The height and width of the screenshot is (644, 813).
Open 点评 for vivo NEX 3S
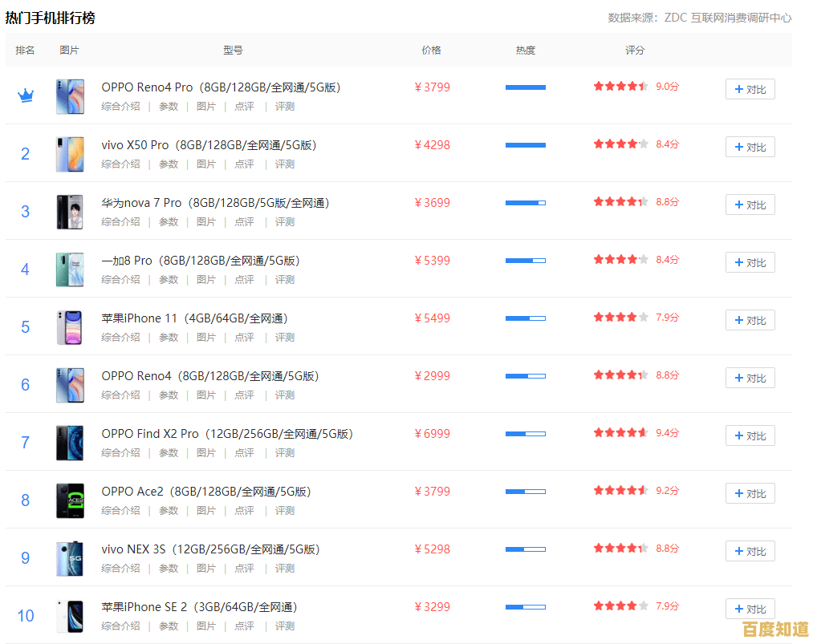pyautogui.click(x=244, y=568)
